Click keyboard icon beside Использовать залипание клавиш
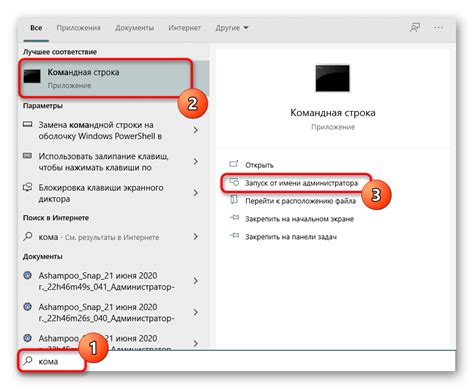The image size is (474, 389). (x=27, y=156)
